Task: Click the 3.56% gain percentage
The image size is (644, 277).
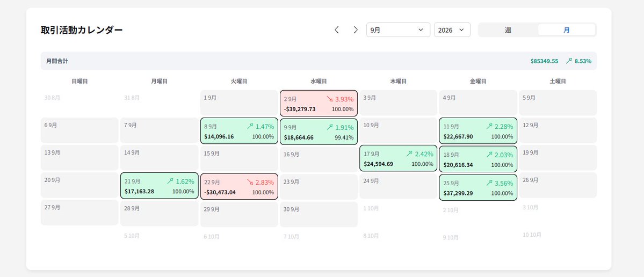Action: [503, 183]
